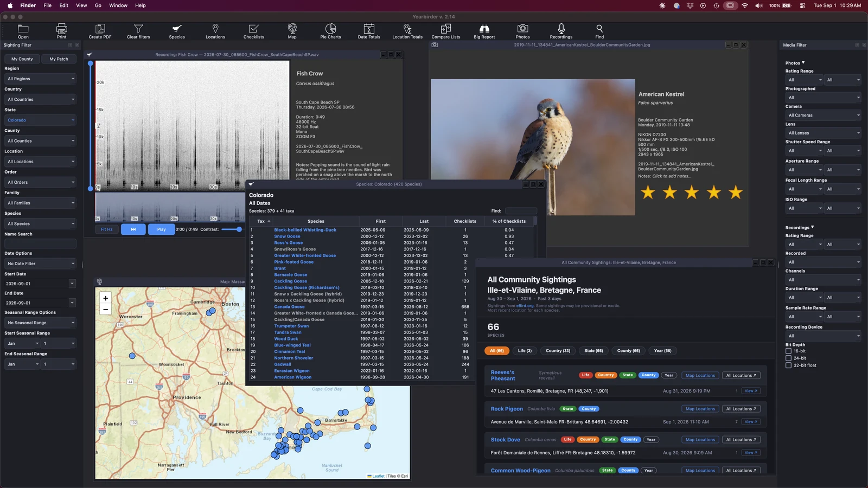Open the Black-bellied Whistling-Duck species link
Image resolution: width=868 pixels, height=488 pixels.
[305, 230]
